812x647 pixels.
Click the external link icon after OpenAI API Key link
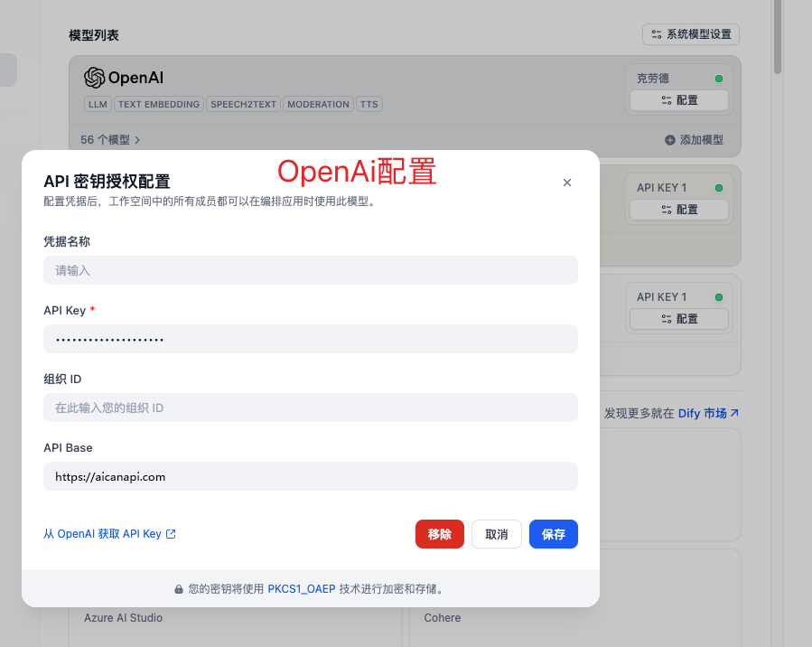pyautogui.click(x=173, y=533)
